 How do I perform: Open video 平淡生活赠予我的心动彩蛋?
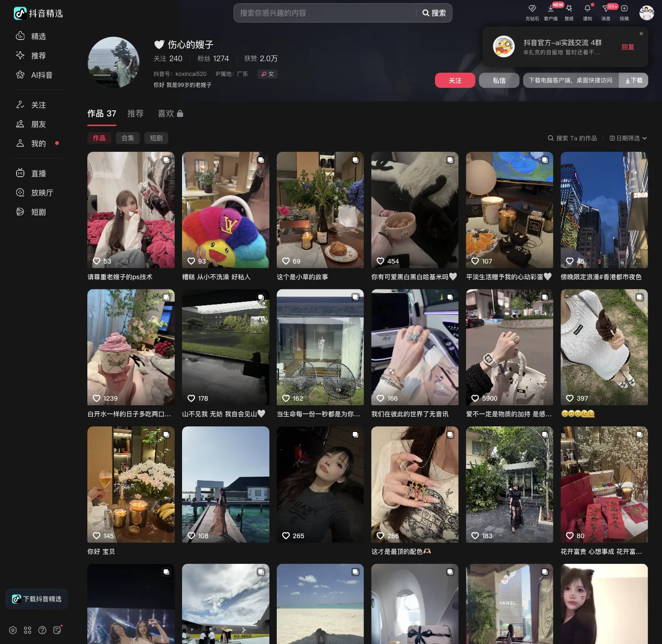click(x=510, y=210)
